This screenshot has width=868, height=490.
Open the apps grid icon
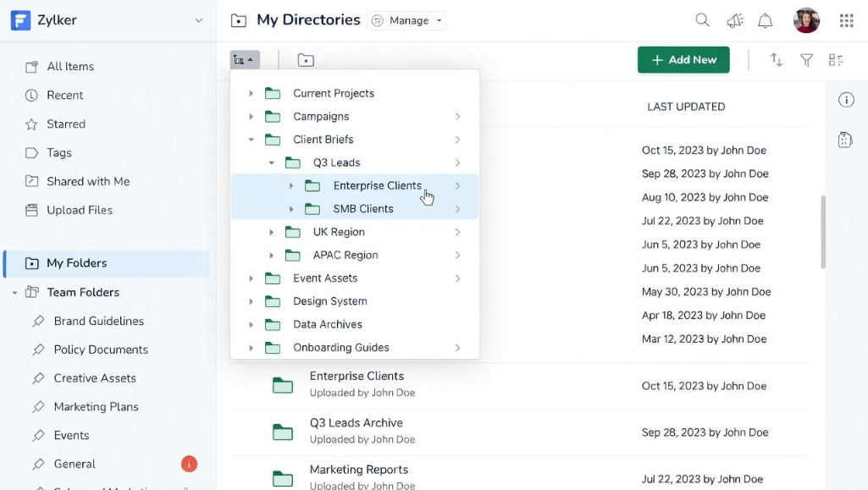click(x=846, y=19)
